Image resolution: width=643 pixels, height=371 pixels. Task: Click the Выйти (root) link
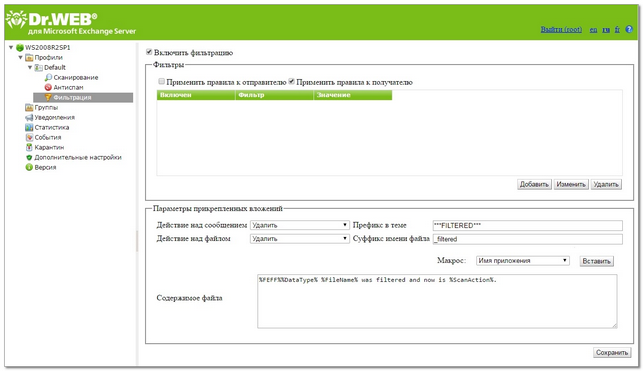click(561, 30)
